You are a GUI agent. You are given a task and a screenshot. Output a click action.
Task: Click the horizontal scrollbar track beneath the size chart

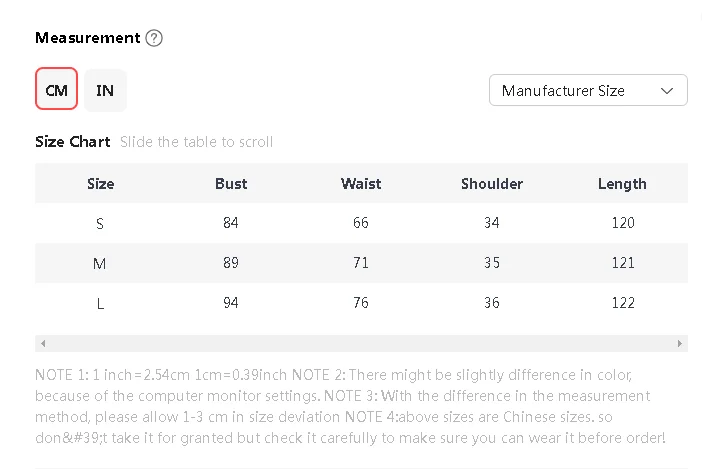[361, 343]
